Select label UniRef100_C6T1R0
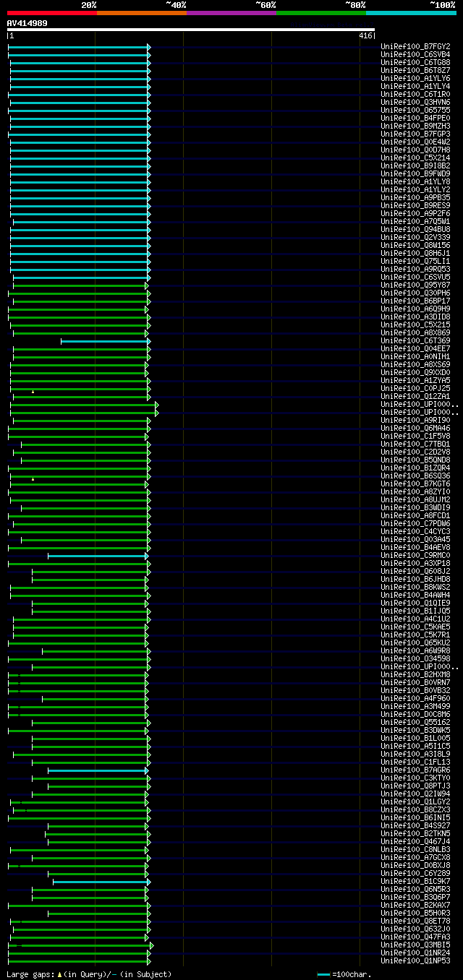The image size is (463, 980). [415, 95]
